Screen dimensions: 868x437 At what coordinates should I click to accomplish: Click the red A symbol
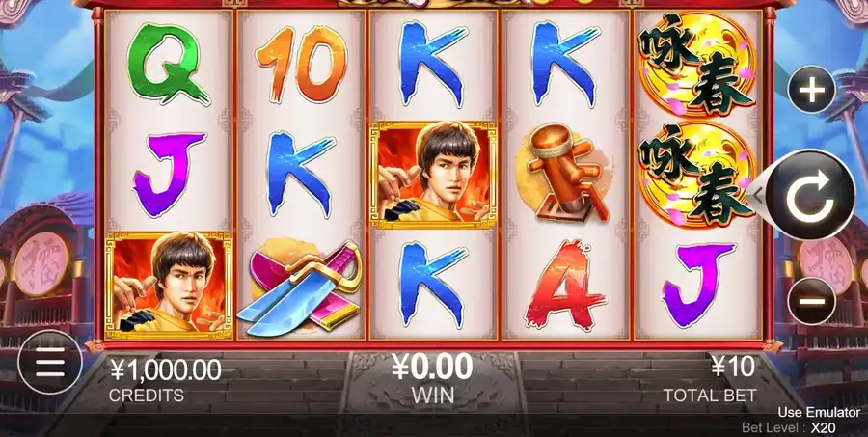click(565, 285)
